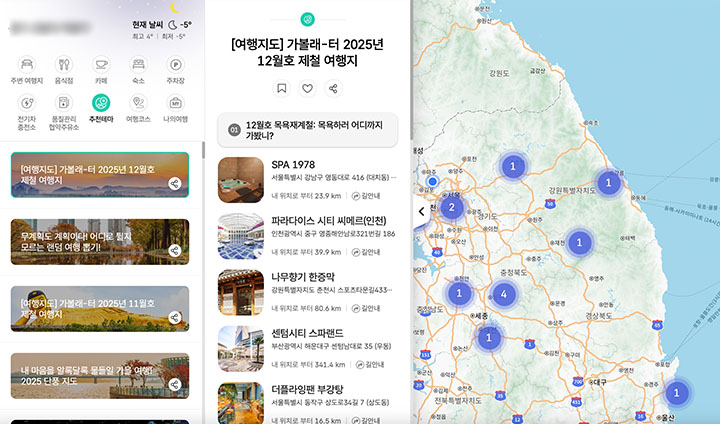The image size is (720, 424).
Task: Open the 여행코스 travel course icon
Action: click(x=138, y=103)
